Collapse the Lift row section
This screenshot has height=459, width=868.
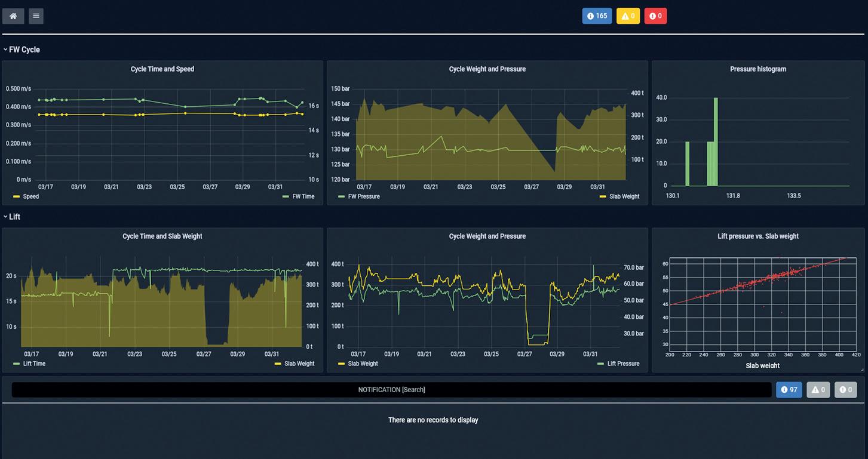12,217
